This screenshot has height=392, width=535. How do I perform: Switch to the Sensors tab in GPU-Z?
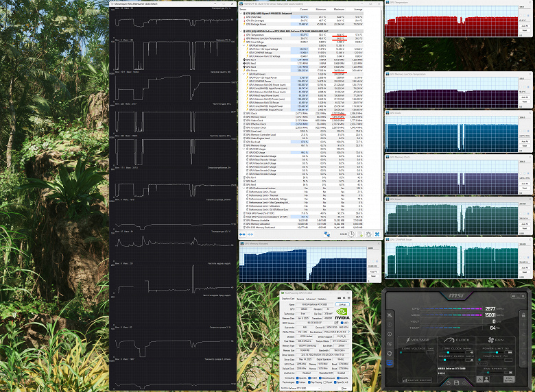pos(300,299)
